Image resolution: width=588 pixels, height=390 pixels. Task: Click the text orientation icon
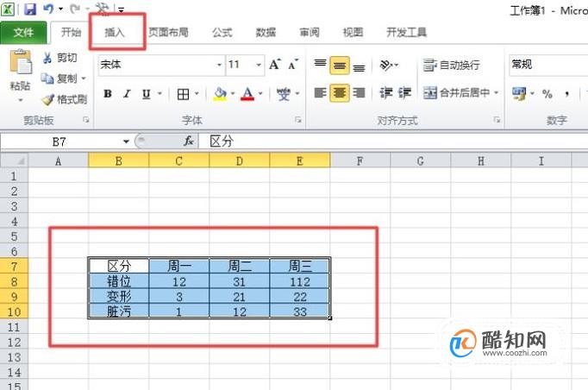point(386,65)
